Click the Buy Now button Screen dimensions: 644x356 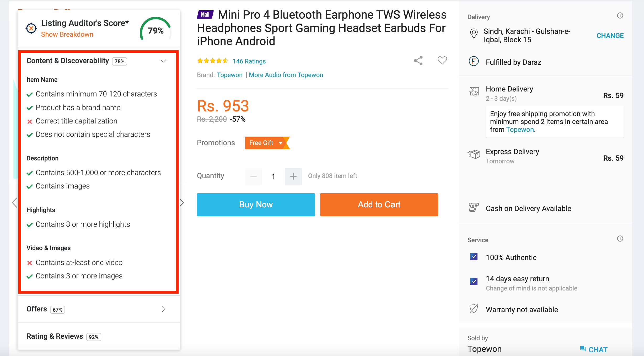tap(256, 204)
